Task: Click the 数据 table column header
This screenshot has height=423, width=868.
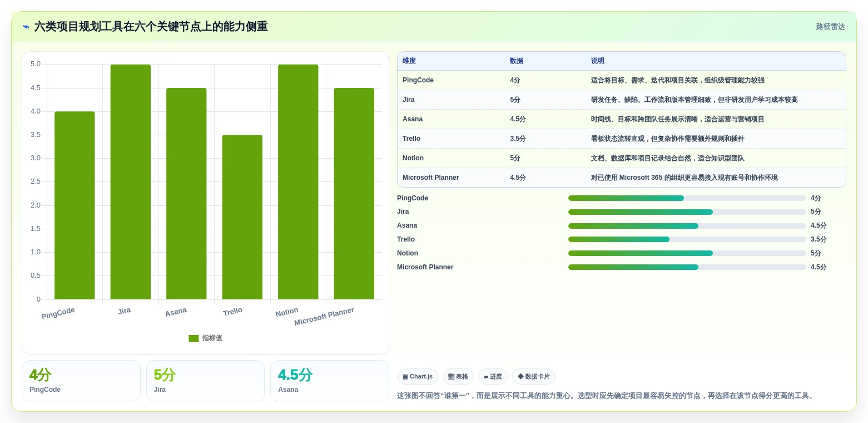Action: pos(517,61)
